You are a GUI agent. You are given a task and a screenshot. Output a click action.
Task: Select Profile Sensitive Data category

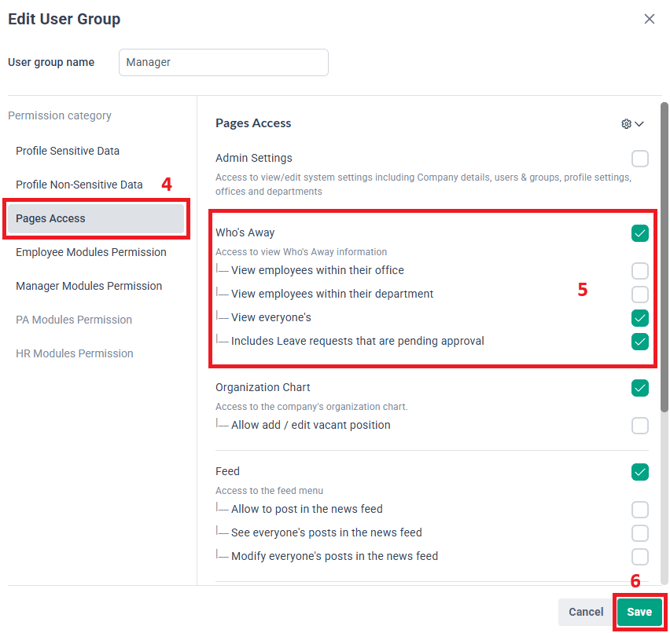67,151
